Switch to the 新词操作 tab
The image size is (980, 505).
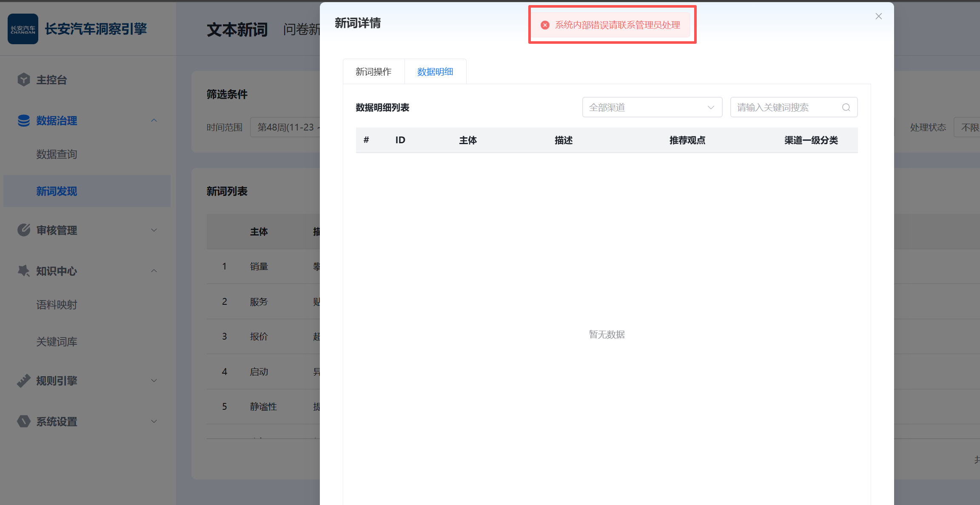click(373, 71)
